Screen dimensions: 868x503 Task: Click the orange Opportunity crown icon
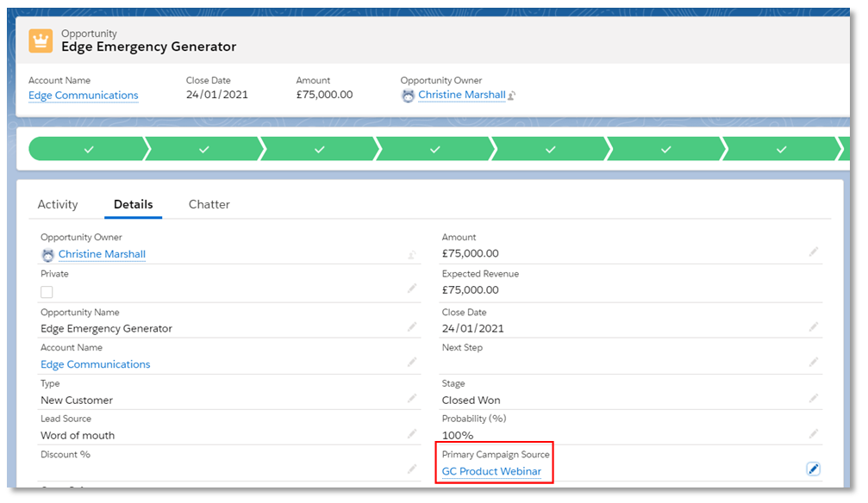41,41
